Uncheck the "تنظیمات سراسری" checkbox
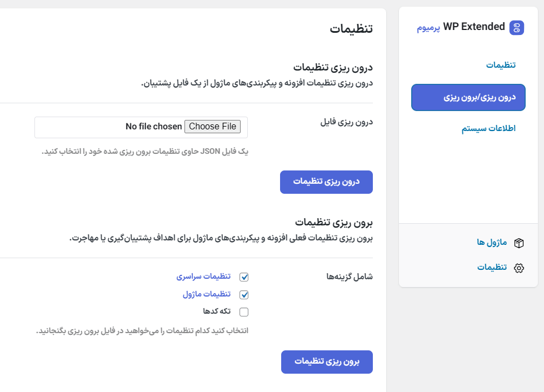 click(x=244, y=277)
